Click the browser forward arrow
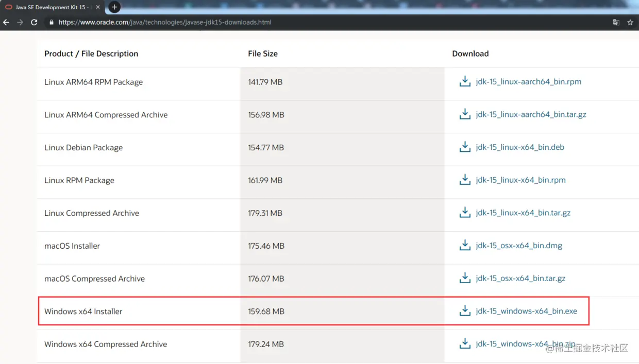639x364 pixels. click(20, 22)
